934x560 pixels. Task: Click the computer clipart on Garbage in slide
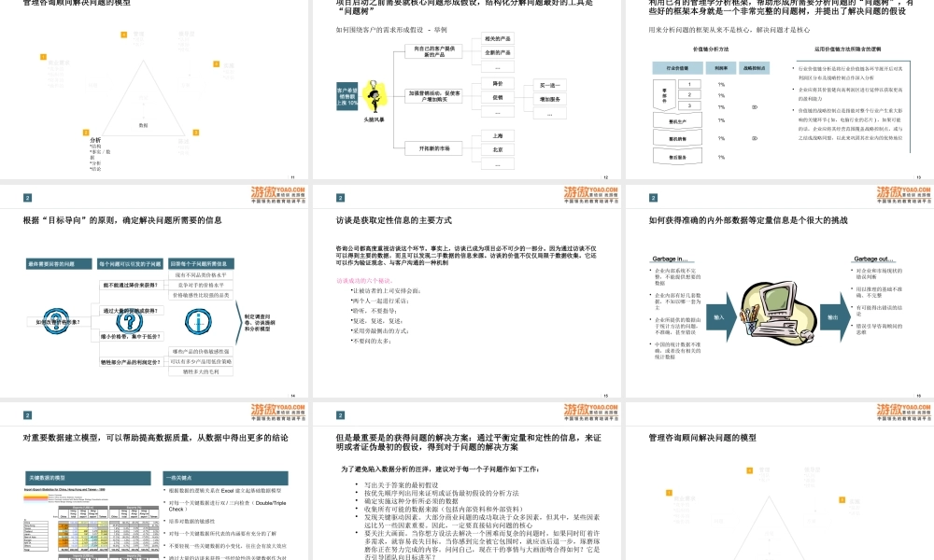tap(777, 313)
